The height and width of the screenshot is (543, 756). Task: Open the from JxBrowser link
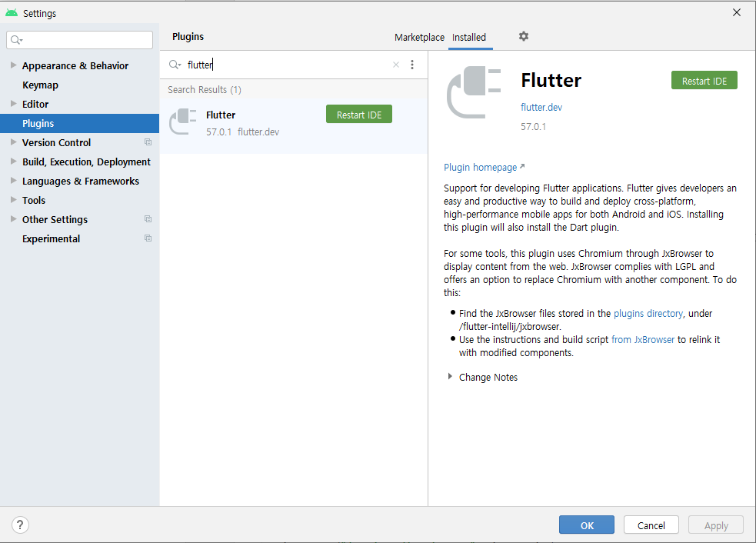pyautogui.click(x=643, y=339)
